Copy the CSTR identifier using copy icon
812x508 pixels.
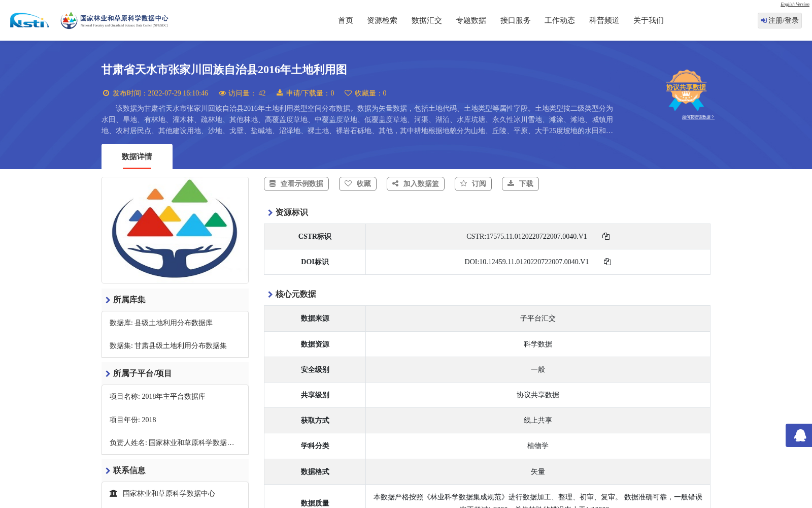[x=606, y=236]
